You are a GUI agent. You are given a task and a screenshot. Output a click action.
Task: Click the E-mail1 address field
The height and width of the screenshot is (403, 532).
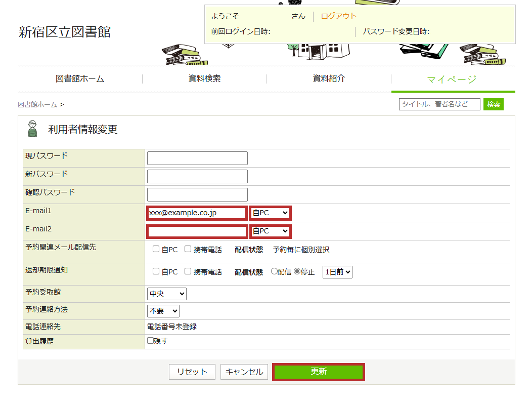point(197,213)
